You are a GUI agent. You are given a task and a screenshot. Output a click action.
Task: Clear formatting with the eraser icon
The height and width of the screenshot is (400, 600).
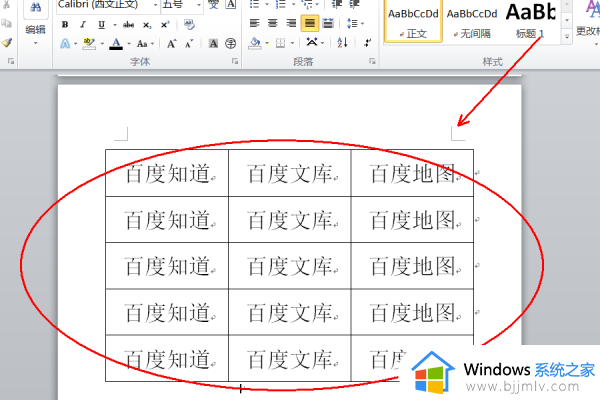(x=189, y=25)
